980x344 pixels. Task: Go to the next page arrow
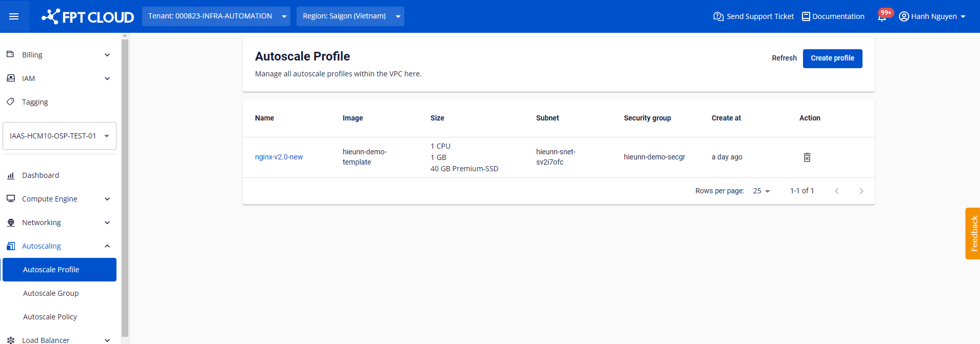pos(861,191)
